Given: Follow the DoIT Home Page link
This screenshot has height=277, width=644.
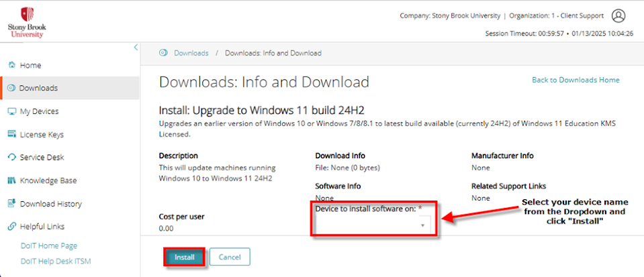Looking at the screenshot, I should (x=49, y=245).
